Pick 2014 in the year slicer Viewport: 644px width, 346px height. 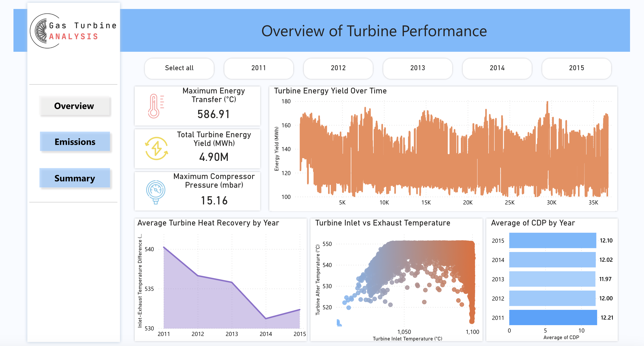click(497, 68)
